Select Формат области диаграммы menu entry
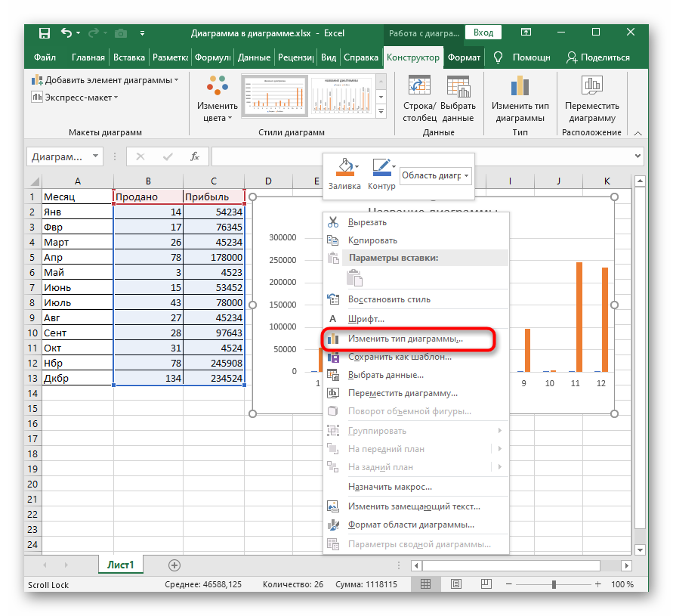The image size is (673, 616). click(x=410, y=525)
